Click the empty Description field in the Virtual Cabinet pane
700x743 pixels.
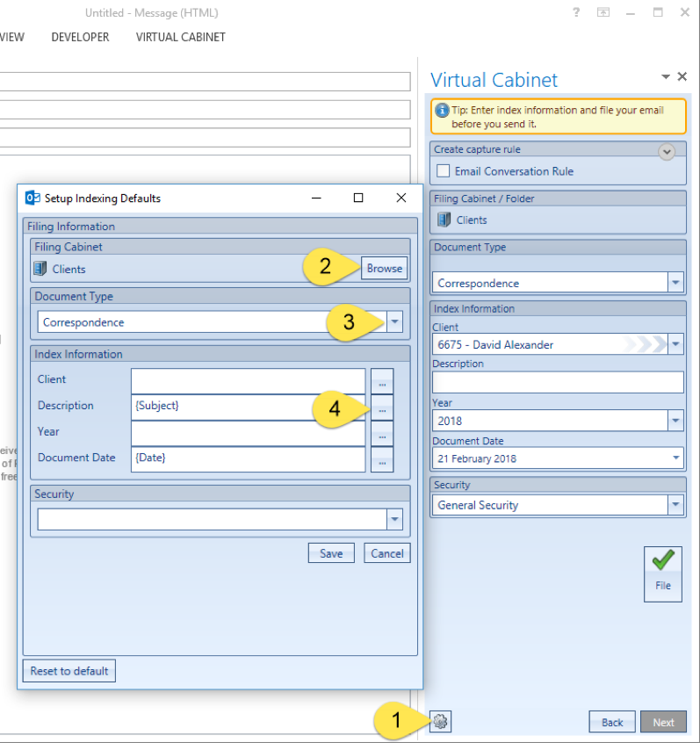click(558, 382)
